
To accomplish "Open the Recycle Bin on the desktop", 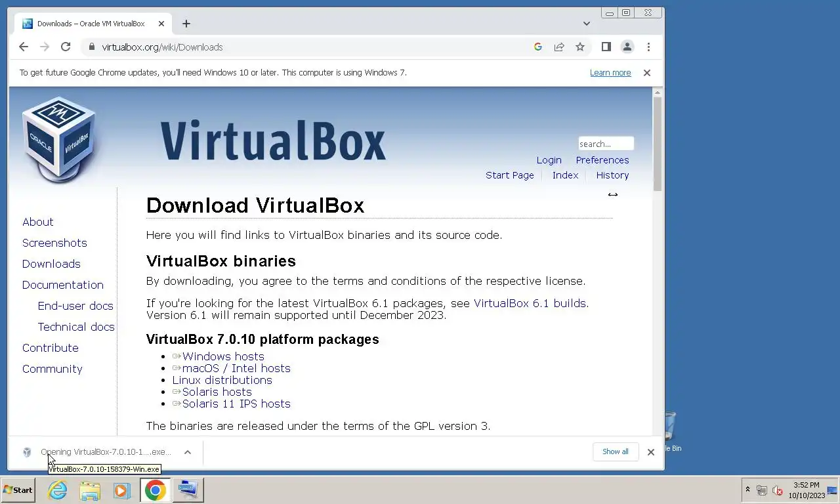I will (671, 431).
